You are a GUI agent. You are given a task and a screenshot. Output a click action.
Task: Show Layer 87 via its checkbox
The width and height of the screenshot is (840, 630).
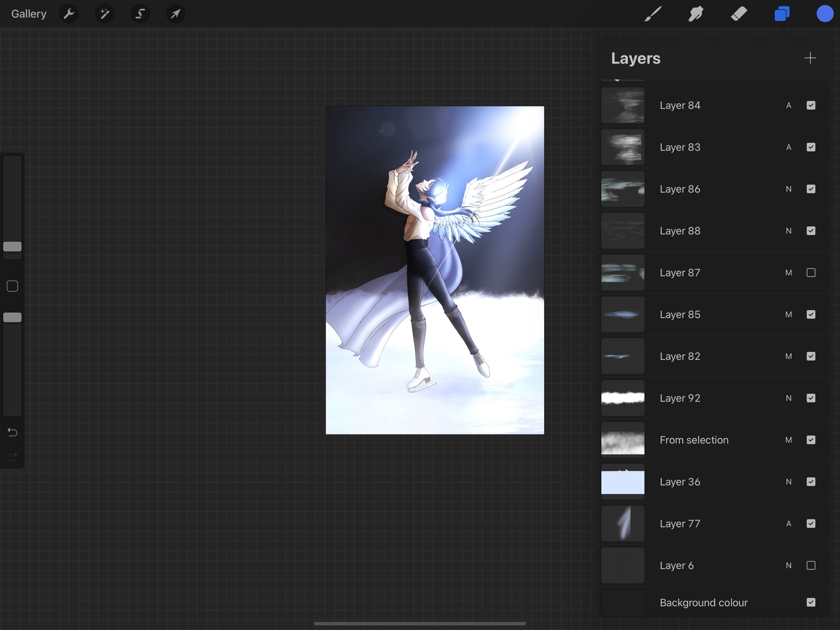click(x=811, y=273)
